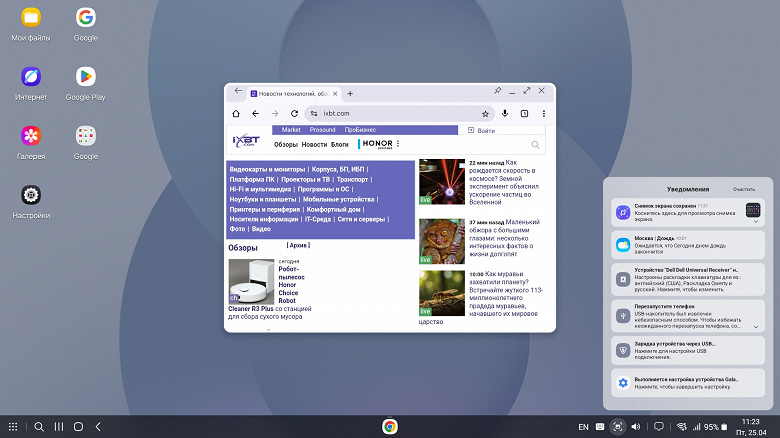
Task: Click Chrome's home button
Action: tap(236, 113)
